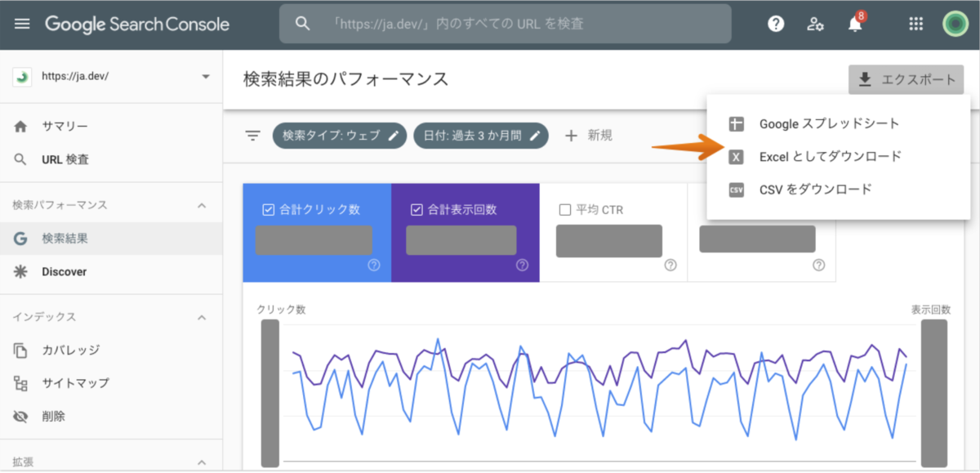Image resolution: width=980 pixels, height=473 pixels.
Task: Click the performance line chart
Action: point(599,393)
